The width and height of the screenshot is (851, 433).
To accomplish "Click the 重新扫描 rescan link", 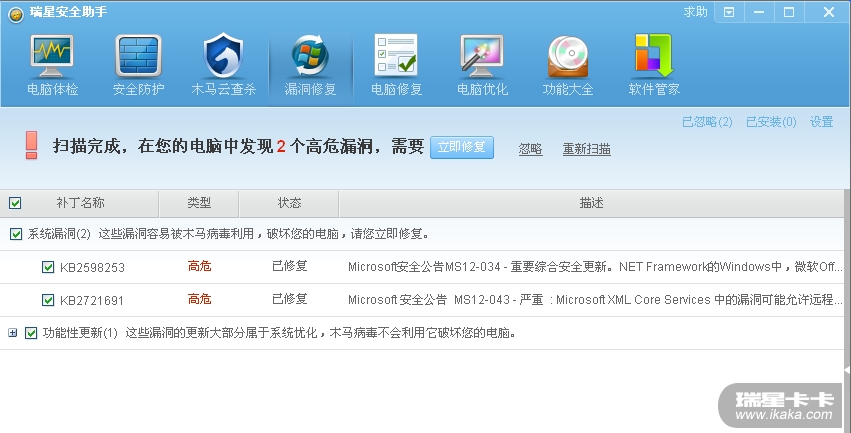I will pos(587,149).
